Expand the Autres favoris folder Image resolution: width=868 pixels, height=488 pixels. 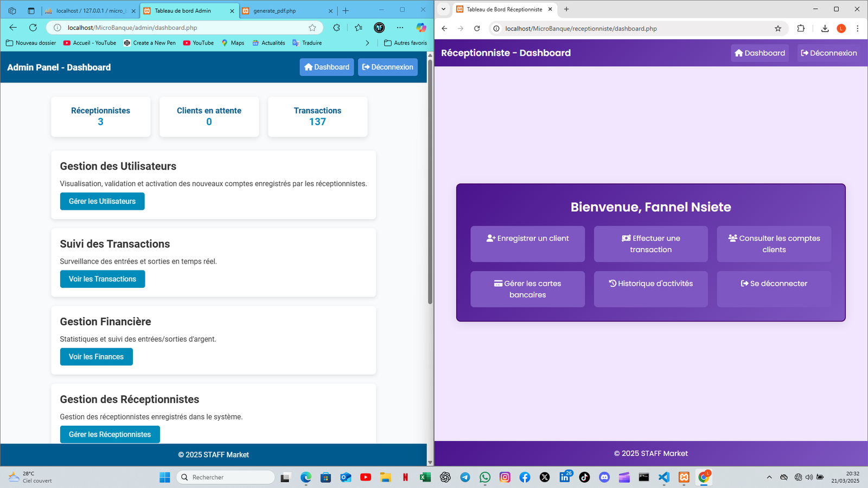coord(405,43)
